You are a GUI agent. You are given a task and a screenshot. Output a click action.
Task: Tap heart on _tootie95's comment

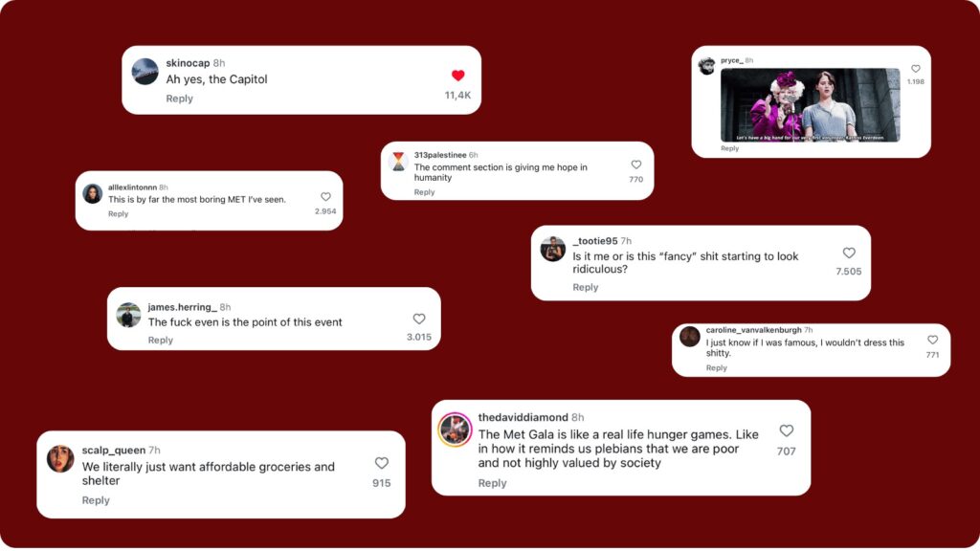(849, 253)
